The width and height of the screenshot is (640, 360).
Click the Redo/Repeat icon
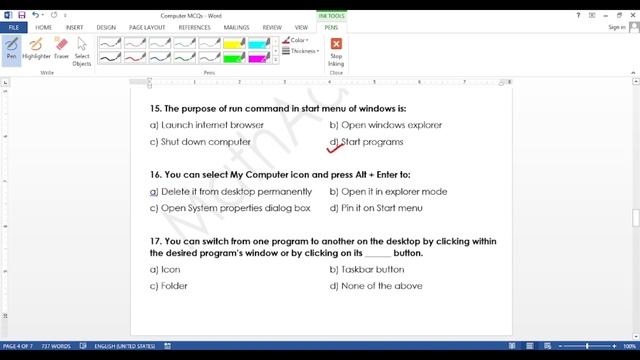(x=54, y=15)
